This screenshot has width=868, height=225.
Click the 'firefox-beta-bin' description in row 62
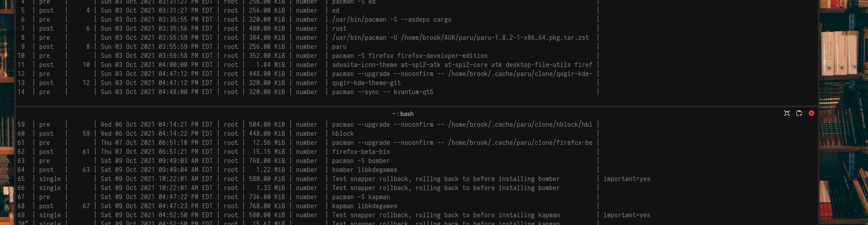click(361, 152)
